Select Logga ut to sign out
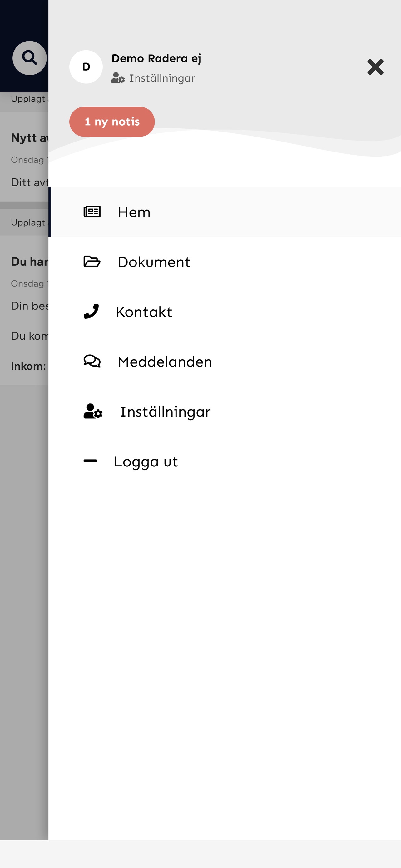Viewport: 401px width, 868px height. click(x=225, y=461)
